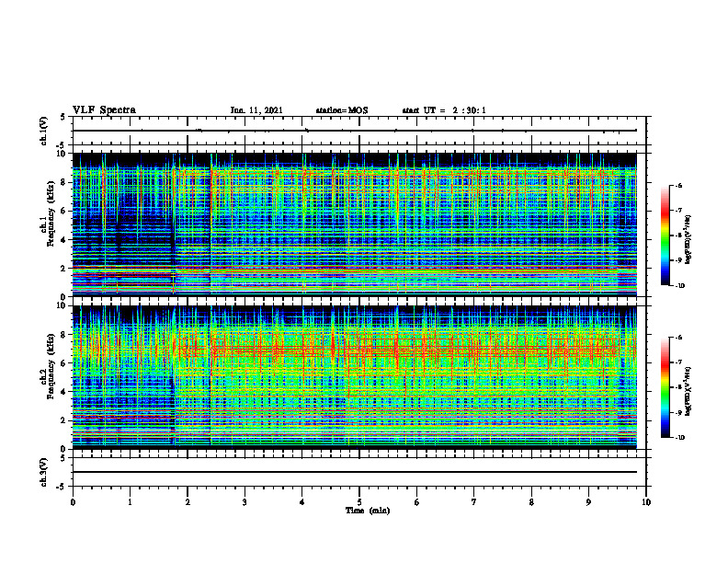Click the time axis tick label "9"
Viewport: 728px width, 563px height.
click(x=588, y=502)
